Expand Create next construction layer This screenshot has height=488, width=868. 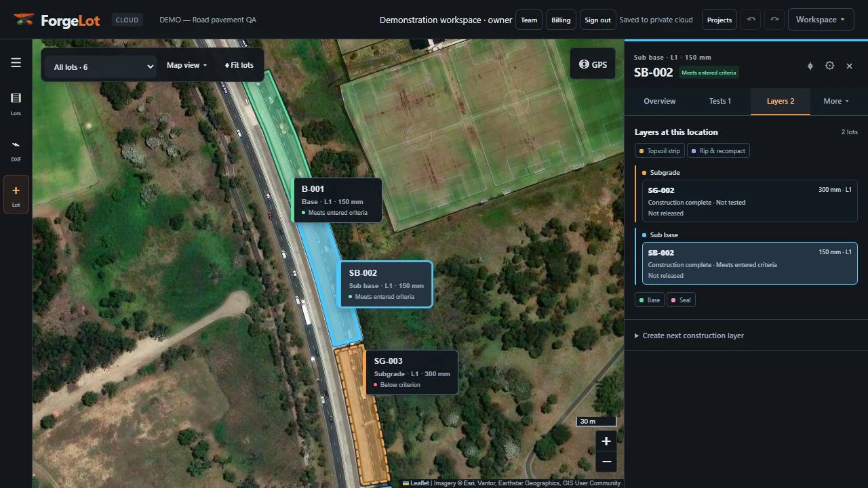click(689, 335)
